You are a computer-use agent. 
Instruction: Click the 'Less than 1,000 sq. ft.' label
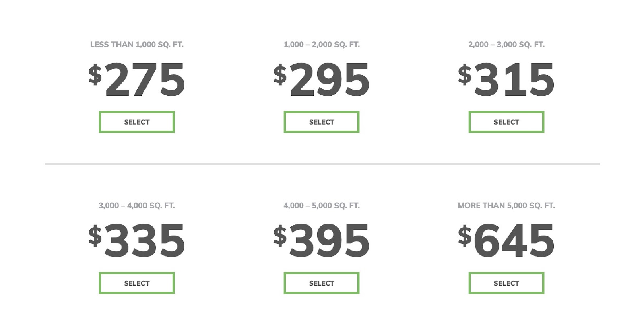137,45
